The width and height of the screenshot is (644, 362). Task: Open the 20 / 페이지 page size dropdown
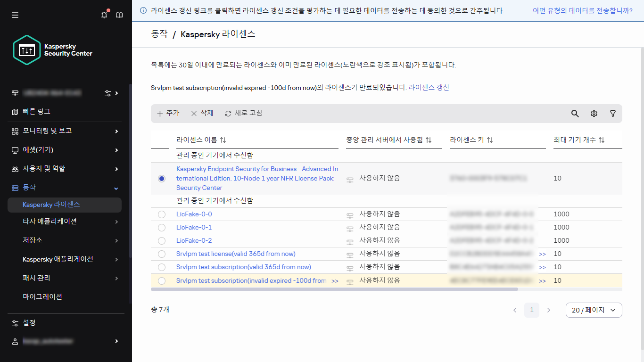click(x=594, y=310)
